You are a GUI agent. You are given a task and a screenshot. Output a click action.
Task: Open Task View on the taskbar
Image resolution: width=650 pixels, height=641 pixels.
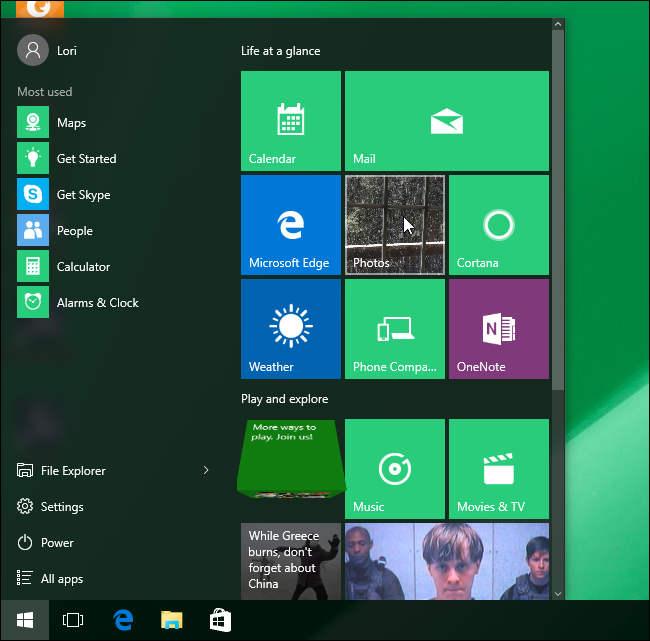click(73, 620)
